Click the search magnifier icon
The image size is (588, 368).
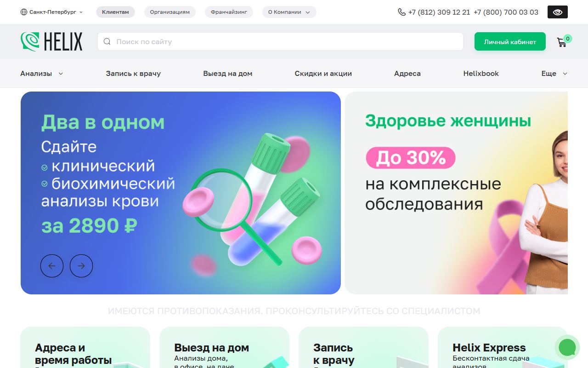(x=107, y=41)
